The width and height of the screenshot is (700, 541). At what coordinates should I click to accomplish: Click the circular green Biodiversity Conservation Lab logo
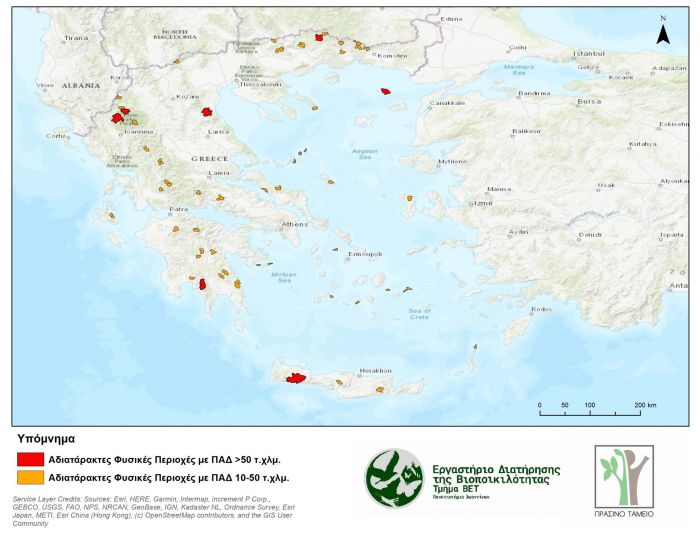tap(394, 479)
